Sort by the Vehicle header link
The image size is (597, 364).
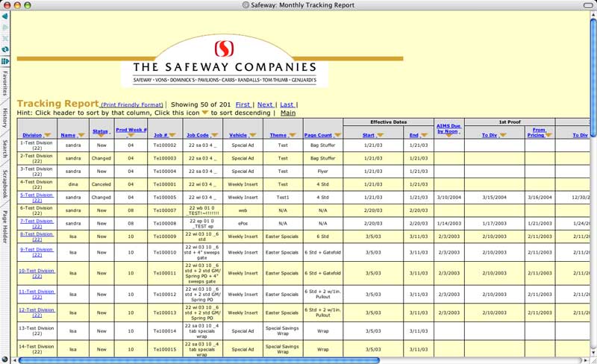click(238, 135)
